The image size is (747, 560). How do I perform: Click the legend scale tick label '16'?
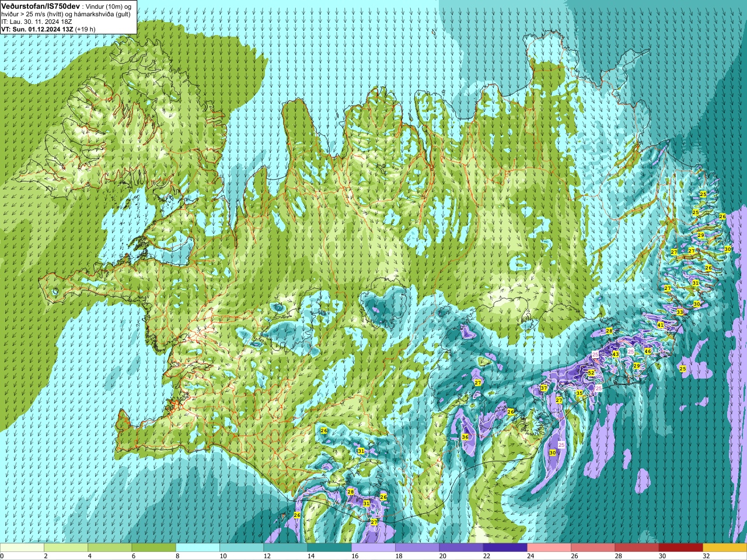[355, 556]
